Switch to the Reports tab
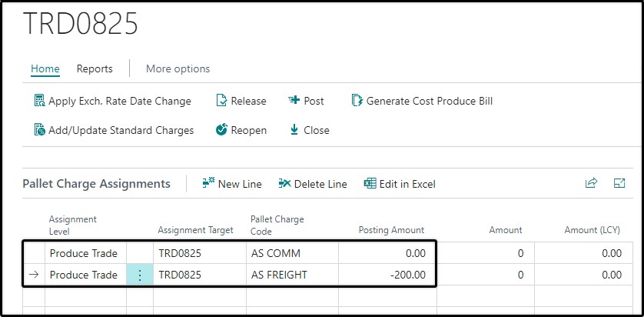Viewport: 644px width, 317px height. pyautogui.click(x=95, y=68)
